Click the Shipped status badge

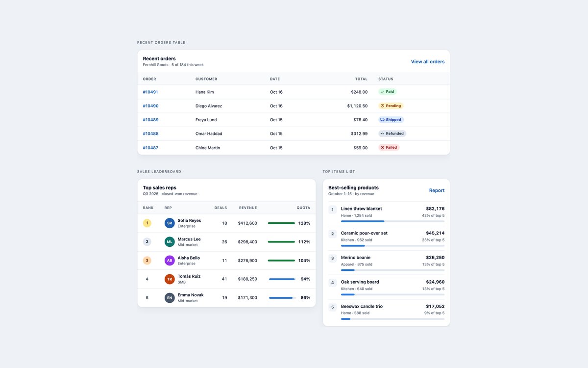[x=391, y=120]
